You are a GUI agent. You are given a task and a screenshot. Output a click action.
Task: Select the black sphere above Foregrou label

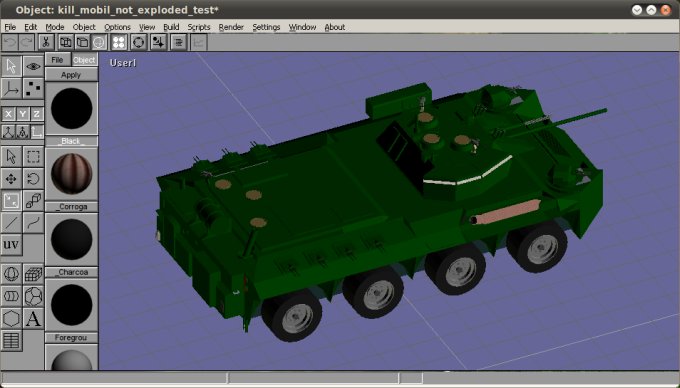click(72, 305)
